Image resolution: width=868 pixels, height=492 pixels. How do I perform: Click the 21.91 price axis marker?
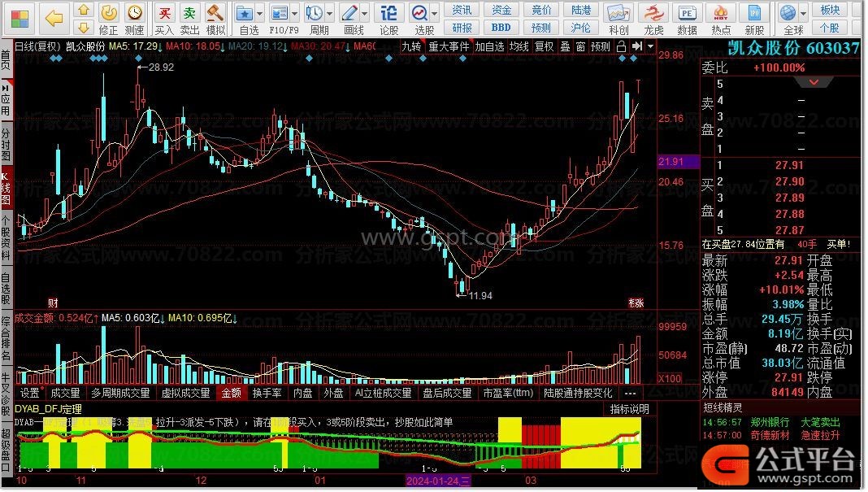(x=678, y=161)
